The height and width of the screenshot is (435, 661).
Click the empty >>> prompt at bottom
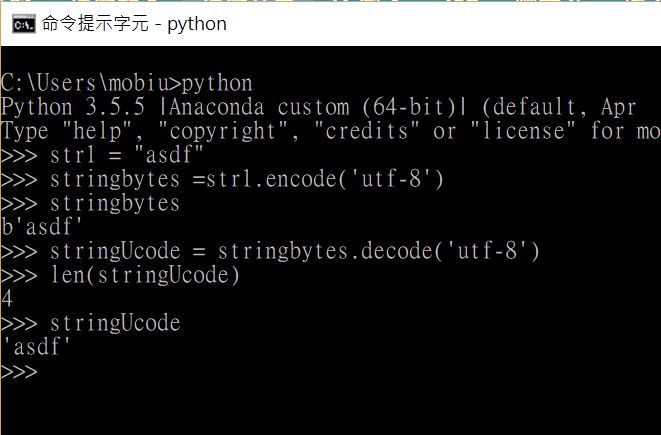19,372
